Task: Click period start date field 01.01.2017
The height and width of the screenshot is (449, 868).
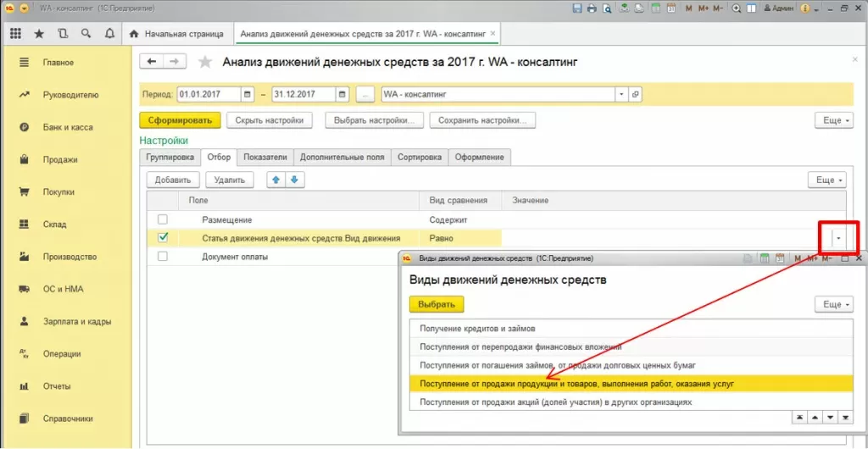Action: tap(209, 94)
